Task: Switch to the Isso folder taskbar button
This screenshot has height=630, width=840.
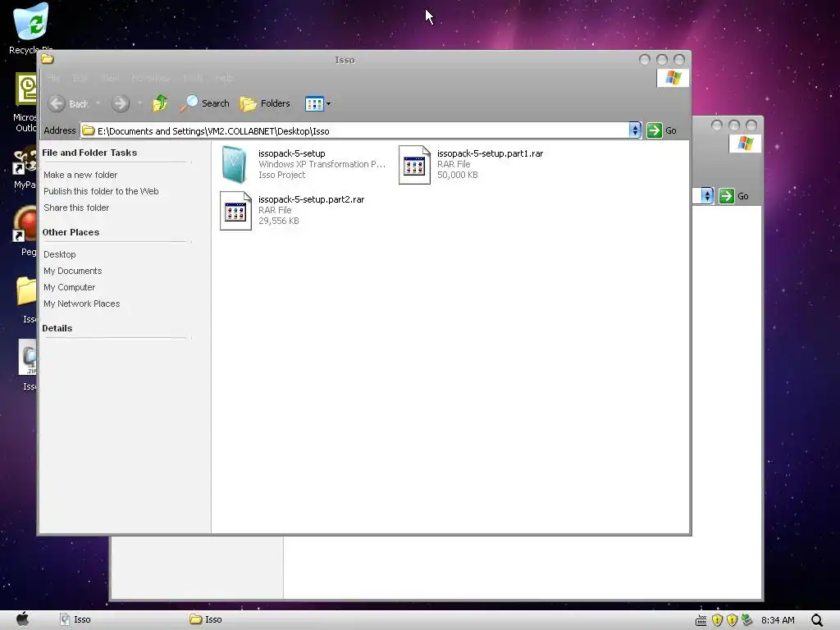Action: pyautogui.click(x=206, y=619)
